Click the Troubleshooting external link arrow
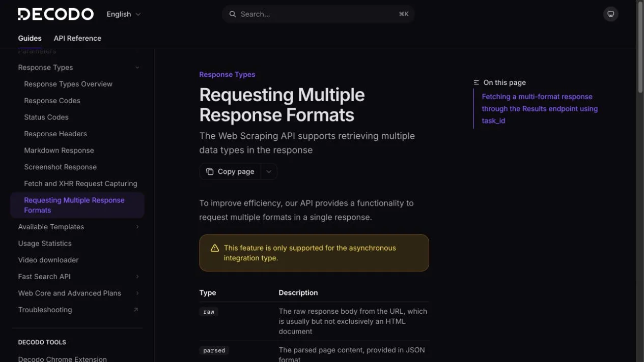This screenshot has height=362, width=644. tap(136, 310)
